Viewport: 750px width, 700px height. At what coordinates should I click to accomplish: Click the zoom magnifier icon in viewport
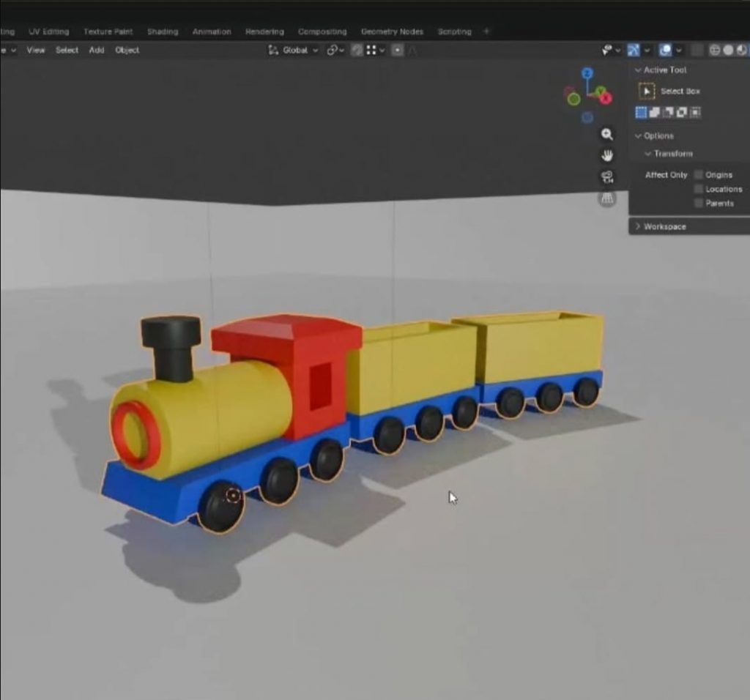[606, 134]
